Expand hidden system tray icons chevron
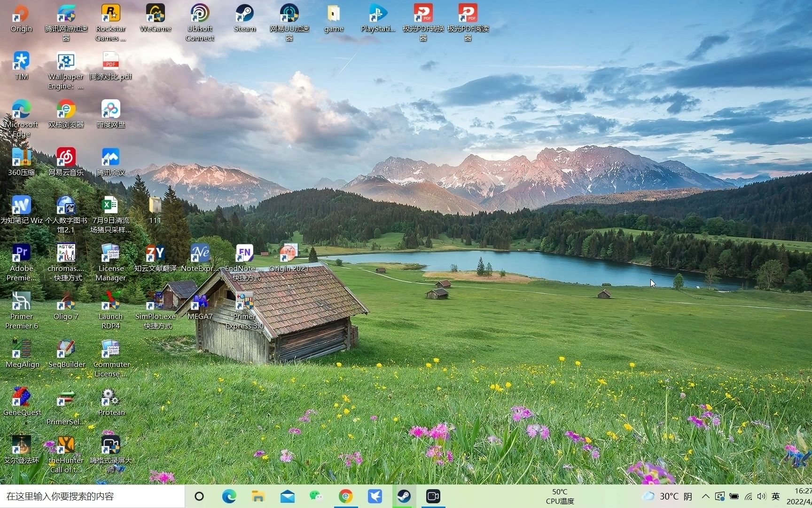Viewport: 812px width, 508px height. point(706,496)
